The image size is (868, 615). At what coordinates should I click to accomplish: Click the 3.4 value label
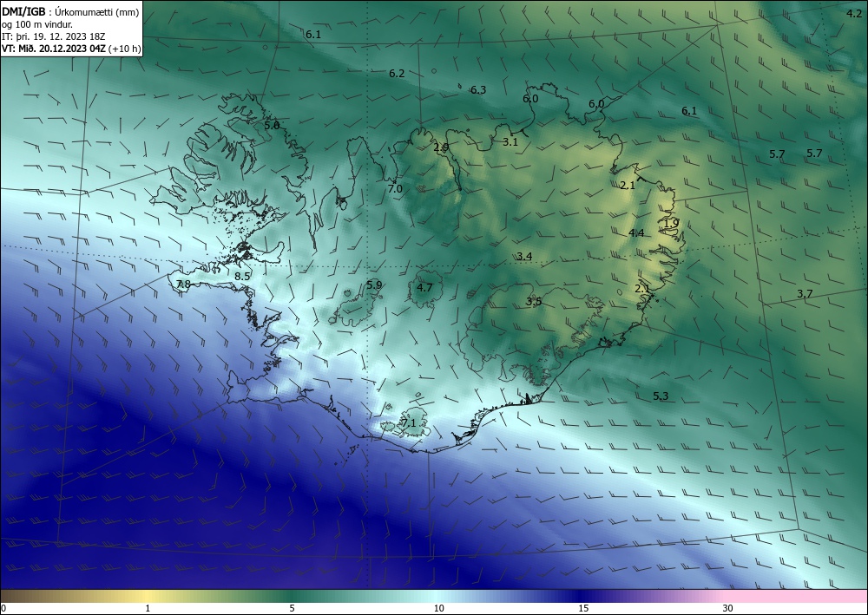pos(524,256)
